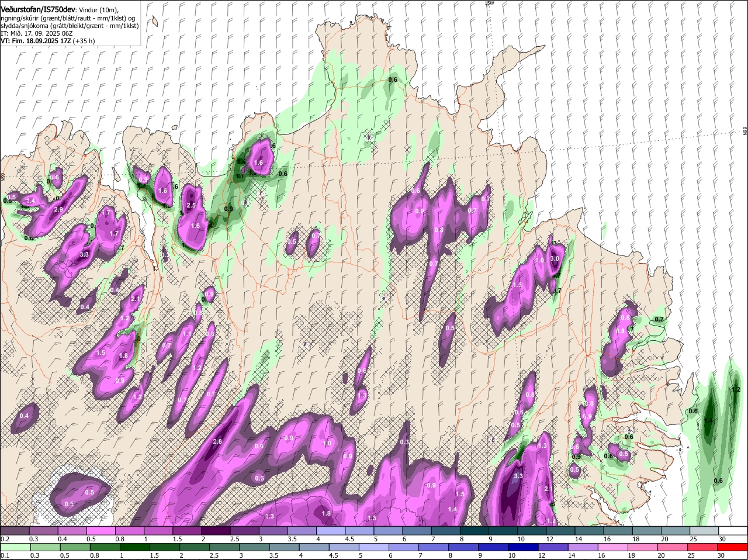
Task: Click the 0.2 label in the upper legend
Action: tap(5, 539)
